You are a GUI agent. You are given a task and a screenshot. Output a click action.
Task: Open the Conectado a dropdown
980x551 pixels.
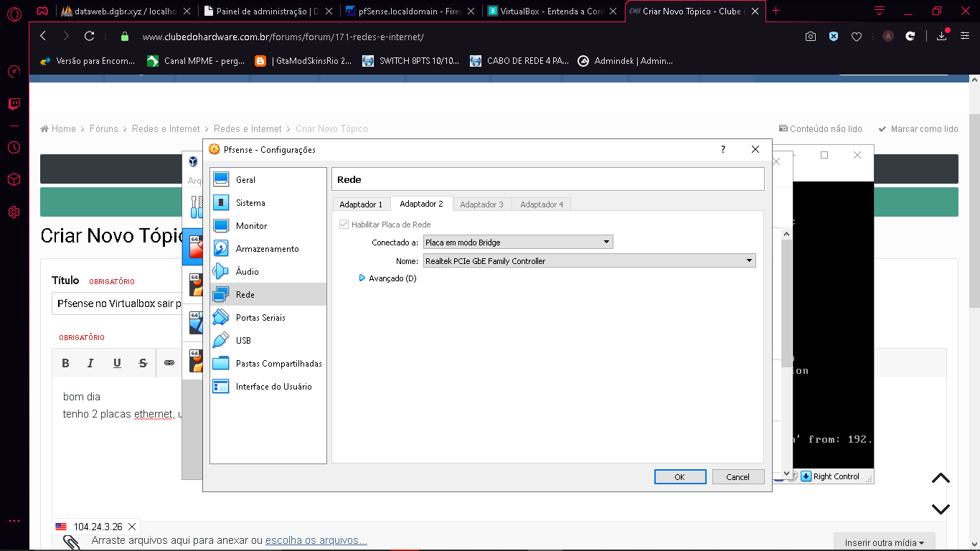[x=518, y=242]
